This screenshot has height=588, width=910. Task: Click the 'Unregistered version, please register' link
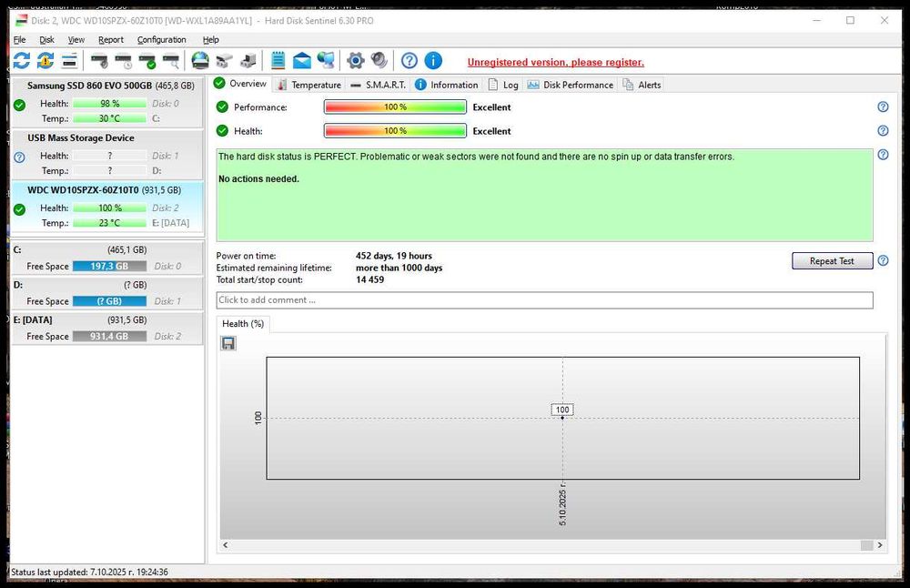point(555,62)
